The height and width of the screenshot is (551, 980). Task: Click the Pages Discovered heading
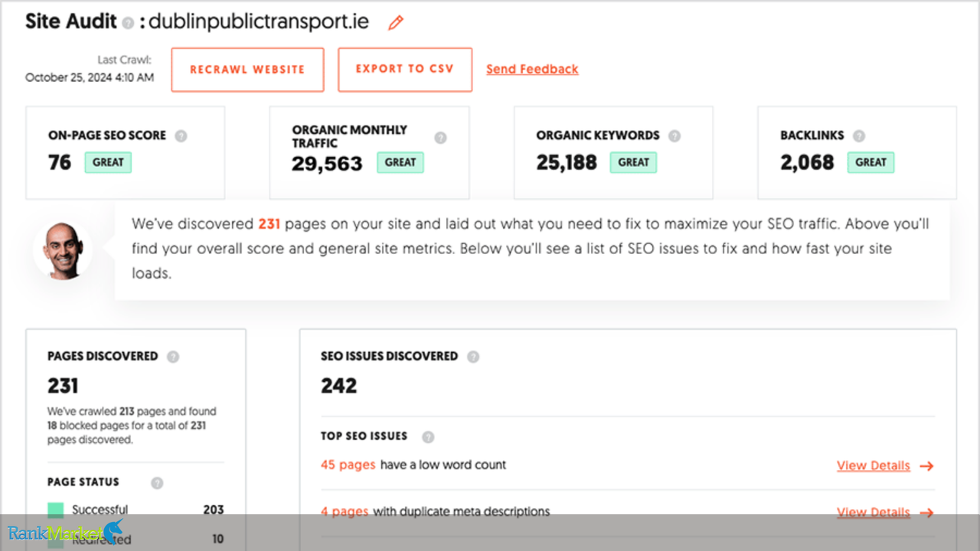(x=103, y=357)
